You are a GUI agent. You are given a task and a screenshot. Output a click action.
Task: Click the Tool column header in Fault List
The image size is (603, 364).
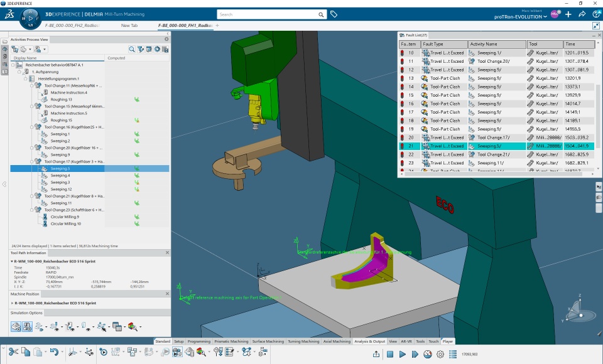(x=545, y=44)
